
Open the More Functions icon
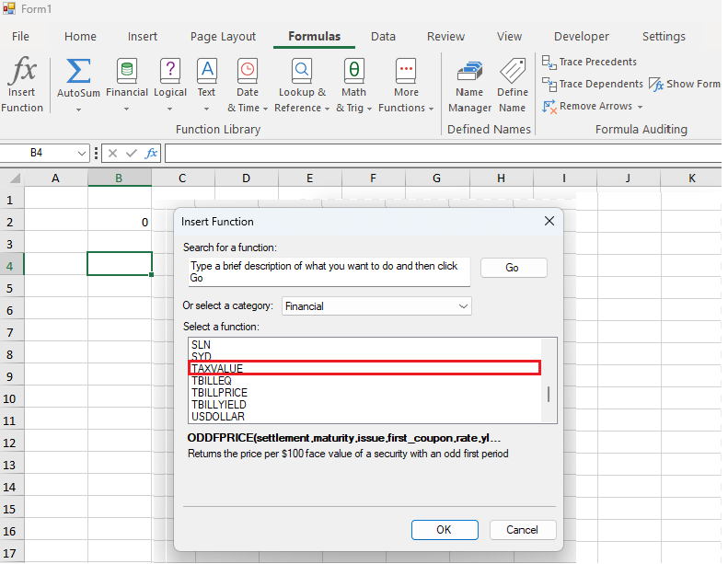(406, 71)
